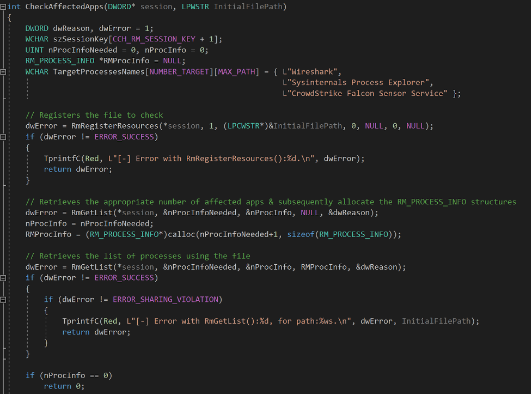Click the InitialFilePath parameter in the signature
This screenshot has width=532, height=395.
click(x=248, y=7)
